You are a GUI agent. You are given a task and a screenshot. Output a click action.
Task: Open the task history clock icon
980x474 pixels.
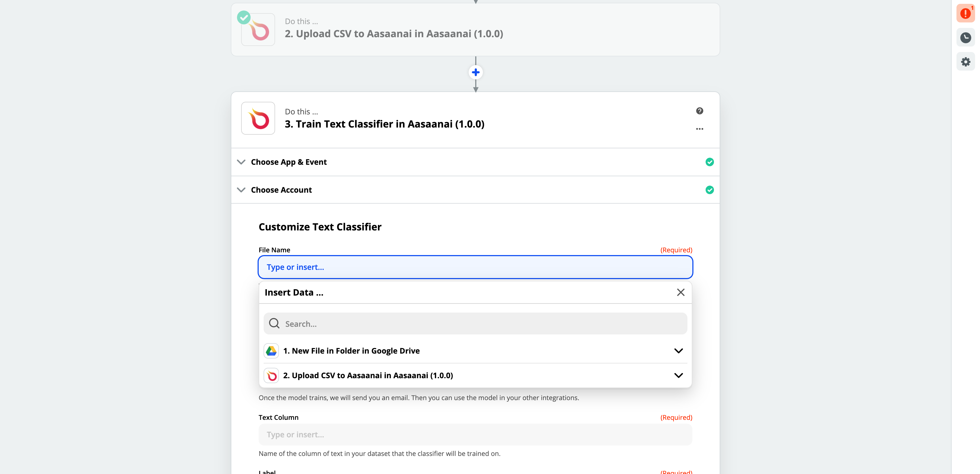(965, 38)
